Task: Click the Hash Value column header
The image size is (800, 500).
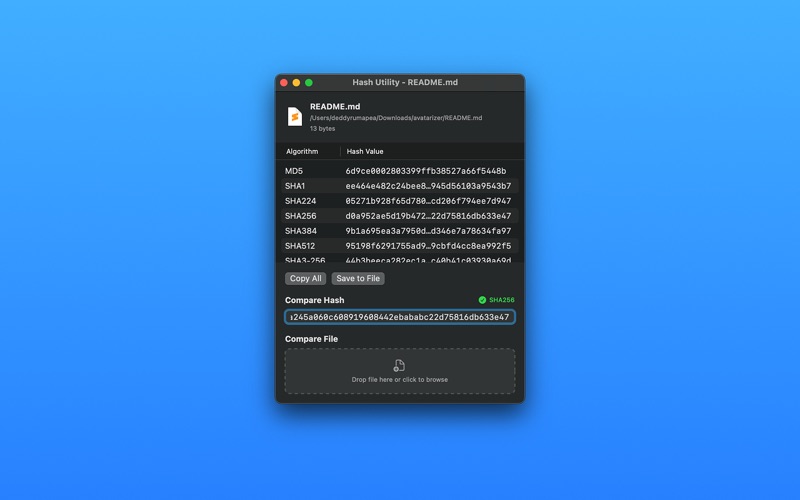Action: (x=365, y=152)
